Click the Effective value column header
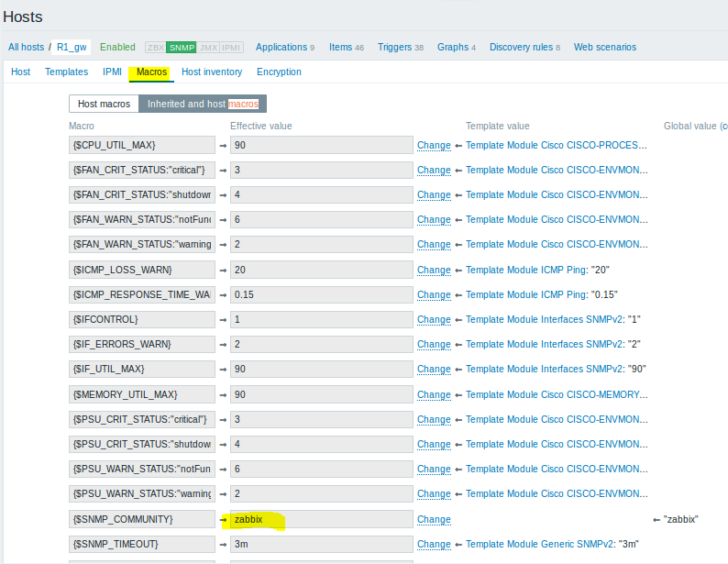Screen dimensions: 728x564 (x=261, y=126)
